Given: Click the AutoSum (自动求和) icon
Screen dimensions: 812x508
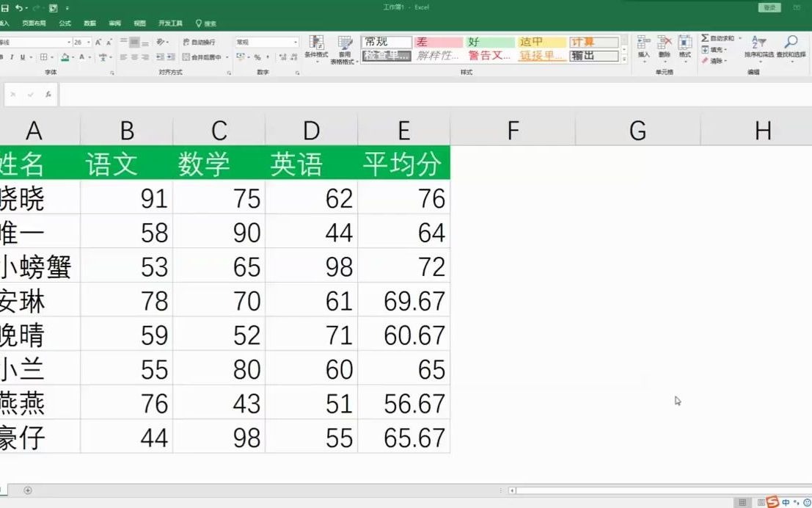Looking at the screenshot, I should (705, 39).
